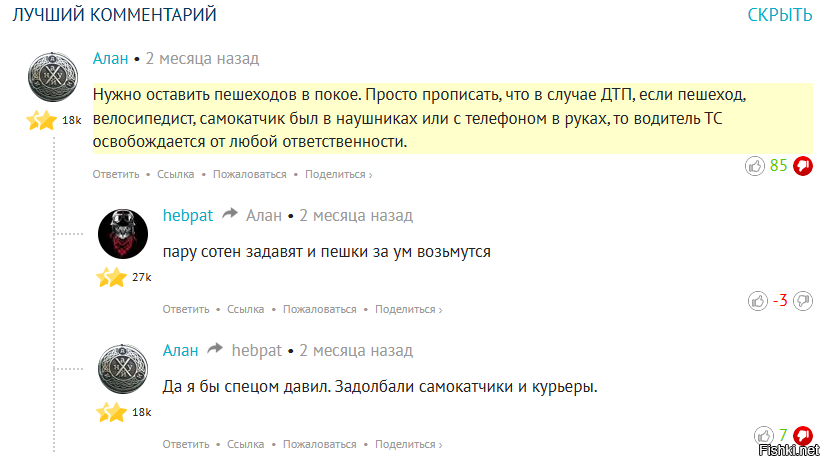
Task: Upvote Алан's reply about самокатчики
Action: click(x=765, y=435)
